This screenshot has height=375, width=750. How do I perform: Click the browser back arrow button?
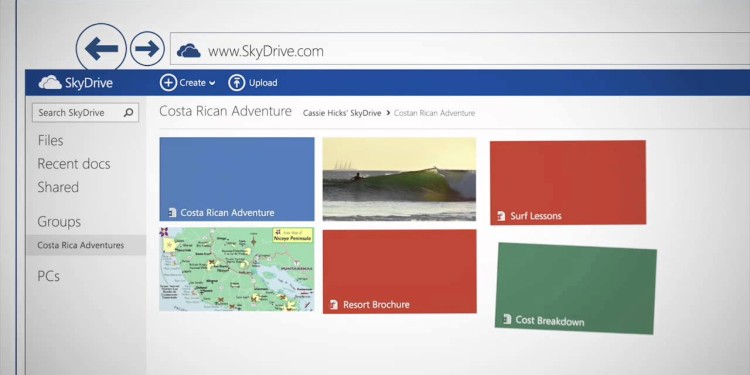point(101,48)
